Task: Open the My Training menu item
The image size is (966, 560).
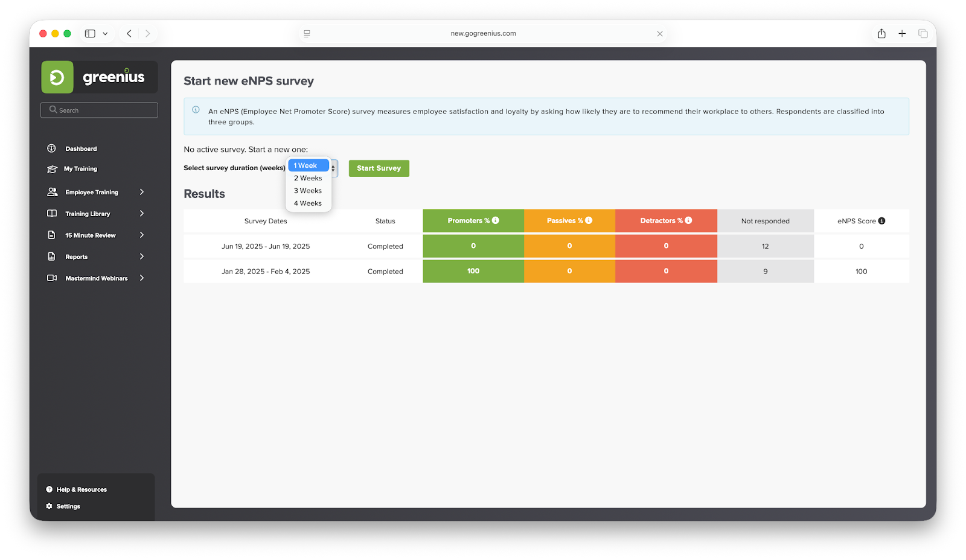Action: (80, 169)
